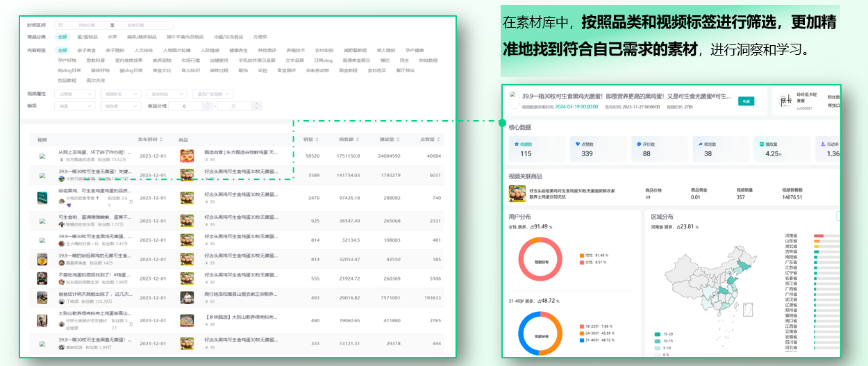Click the share arrow icon on 转发数 card
This screenshot has width=868, height=366.
[x=699, y=143]
